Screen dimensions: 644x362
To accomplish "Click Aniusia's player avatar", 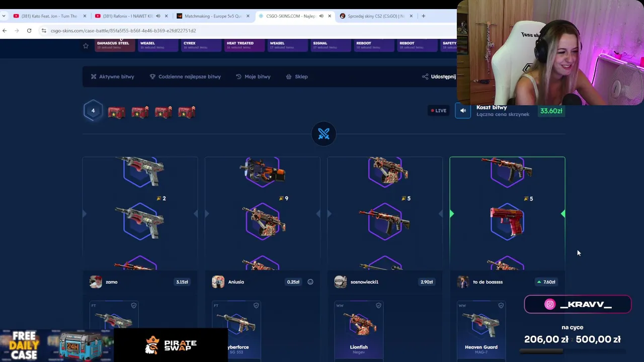I will (218, 282).
